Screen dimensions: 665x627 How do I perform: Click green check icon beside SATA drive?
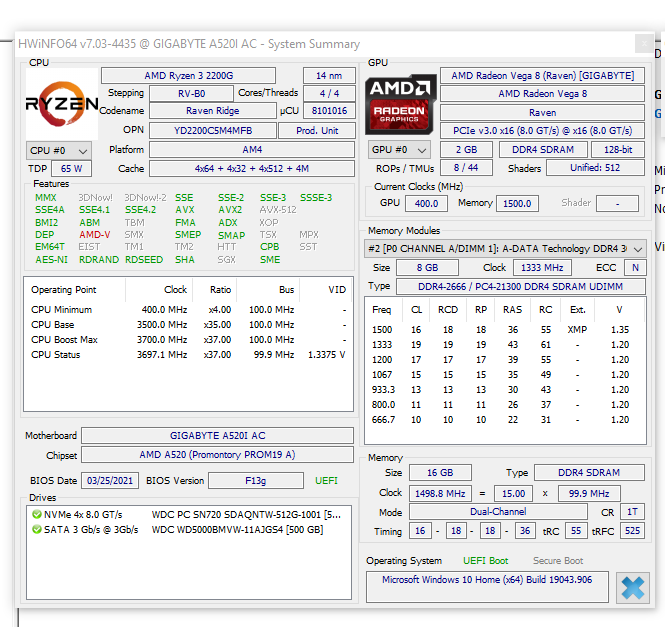click(x=37, y=529)
